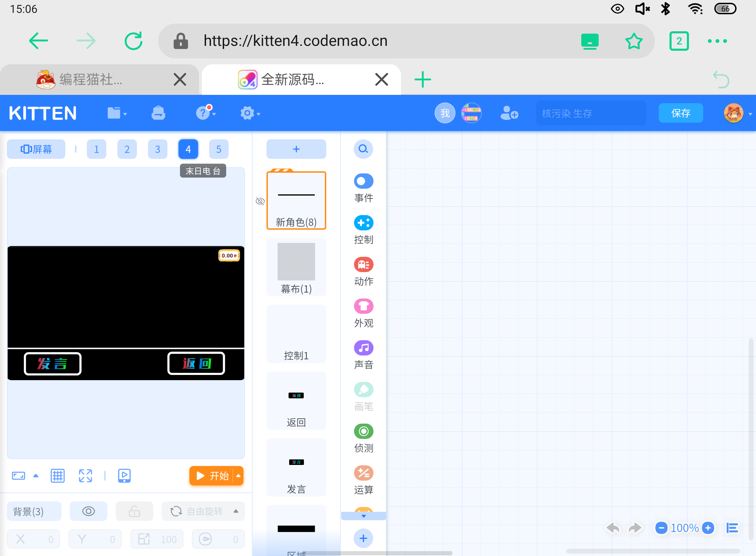Expand the 开始 run options arrow
Viewport: 756px width, 556px height.
click(x=239, y=476)
